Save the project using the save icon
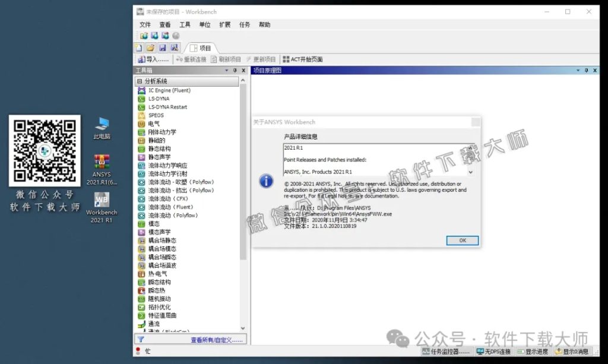The width and height of the screenshot is (608, 364). point(162,48)
